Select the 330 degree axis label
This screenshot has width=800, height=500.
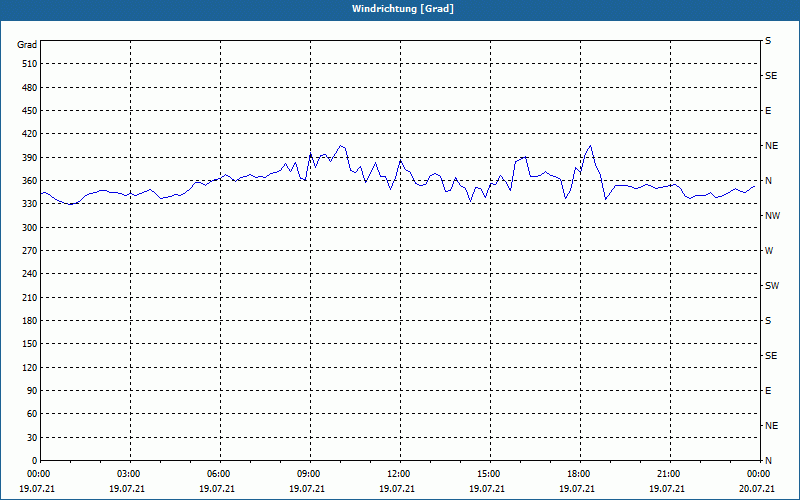30,204
